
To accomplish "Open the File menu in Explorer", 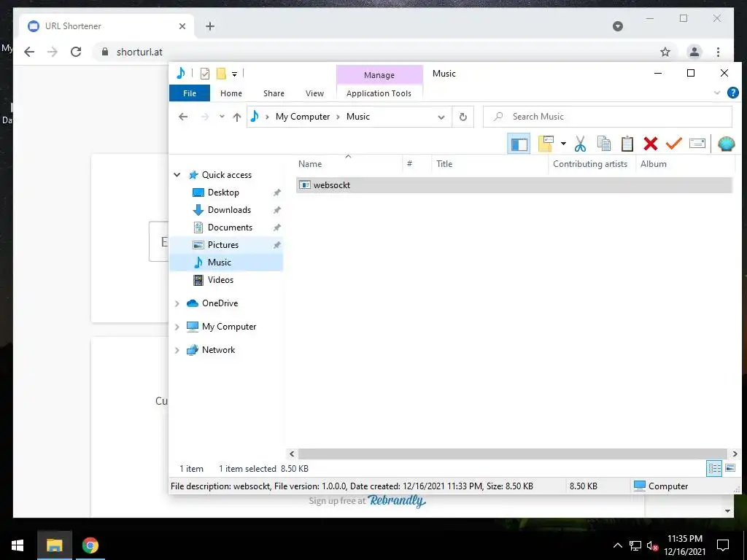I will pos(190,93).
